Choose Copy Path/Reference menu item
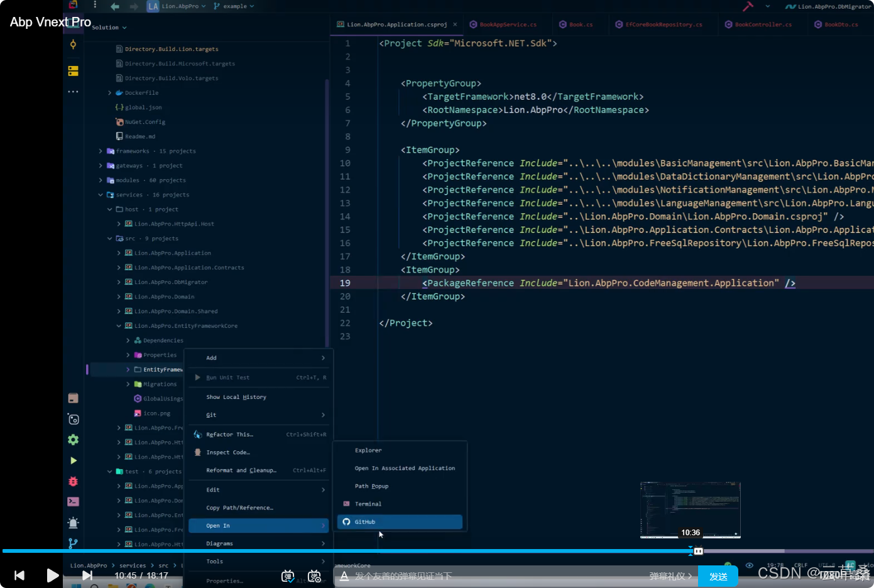This screenshot has height=588, width=874. tap(259, 508)
